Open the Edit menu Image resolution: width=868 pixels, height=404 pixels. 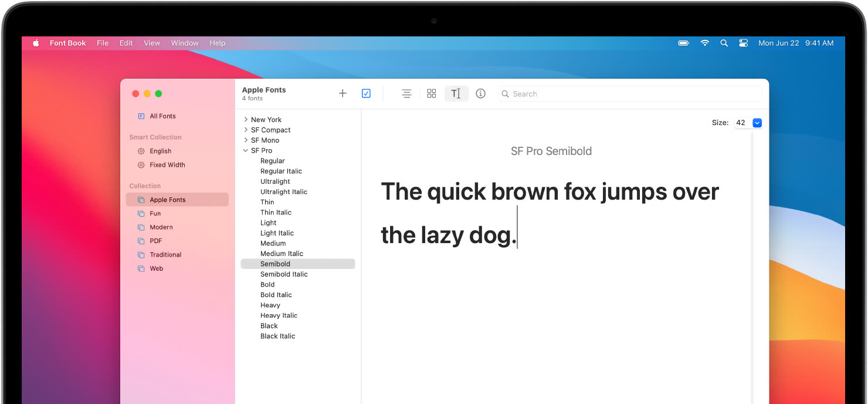126,43
